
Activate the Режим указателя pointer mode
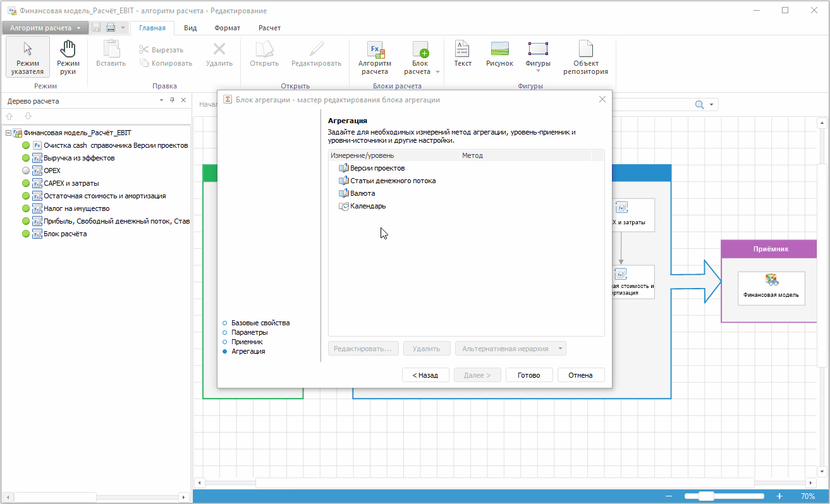(28, 57)
